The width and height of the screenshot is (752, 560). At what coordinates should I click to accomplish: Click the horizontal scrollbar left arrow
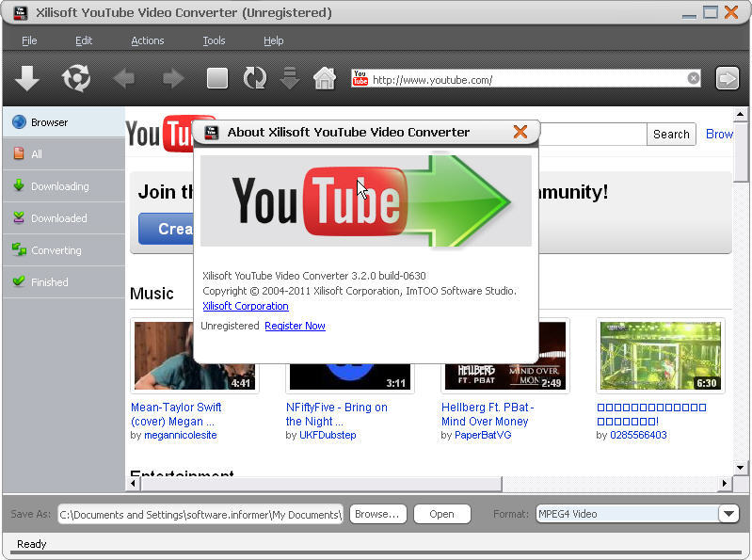click(x=134, y=483)
